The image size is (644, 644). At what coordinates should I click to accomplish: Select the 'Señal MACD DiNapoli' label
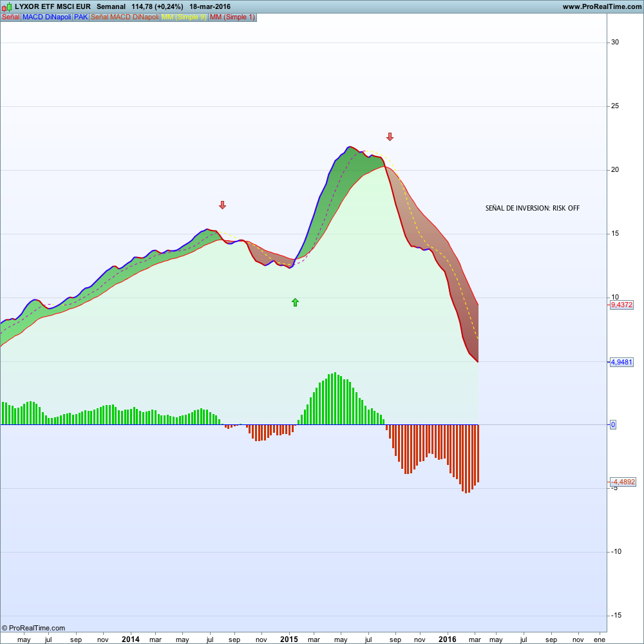tap(124, 17)
